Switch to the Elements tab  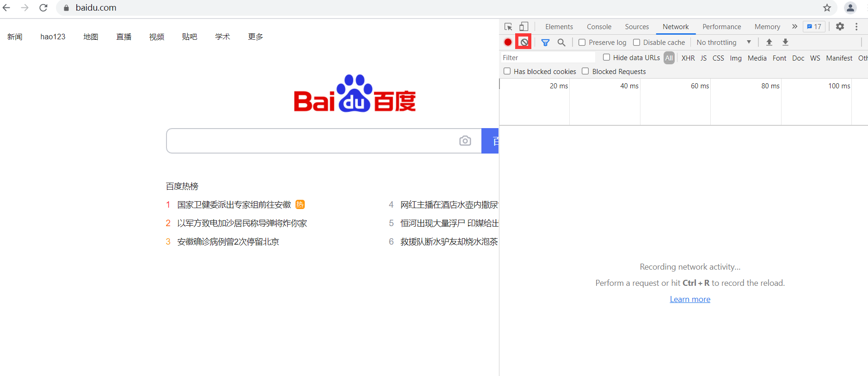[x=559, y=27]
